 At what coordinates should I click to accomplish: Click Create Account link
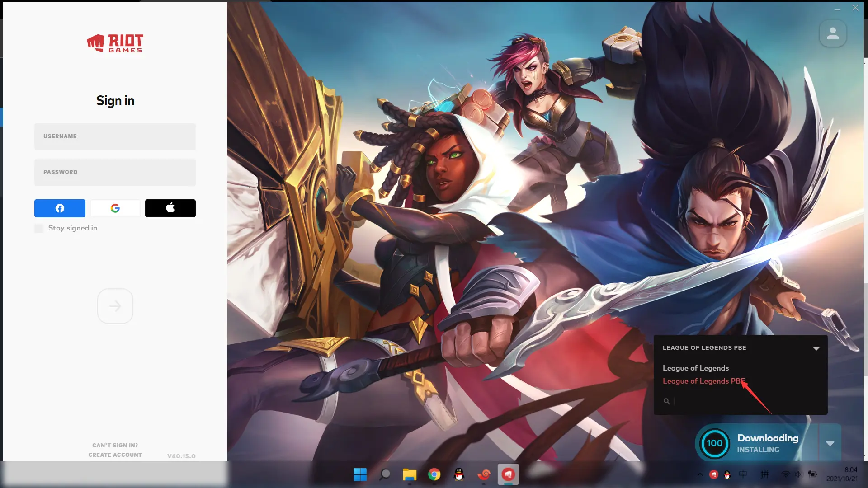[x=115, y=455]
